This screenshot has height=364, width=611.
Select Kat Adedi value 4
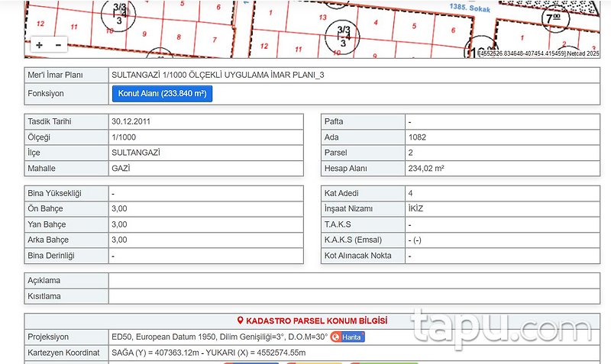[x=410, y=193]
